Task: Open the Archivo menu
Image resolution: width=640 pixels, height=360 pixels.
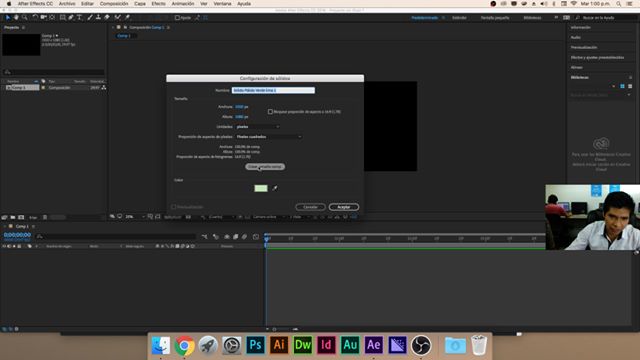Action: click(x=67, y=4)
